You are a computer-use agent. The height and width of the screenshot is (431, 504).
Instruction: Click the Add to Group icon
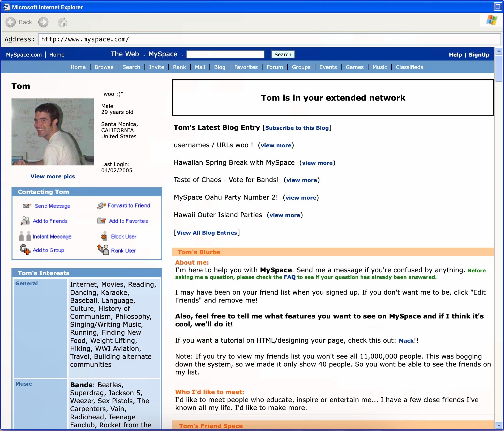coord(25,250)
